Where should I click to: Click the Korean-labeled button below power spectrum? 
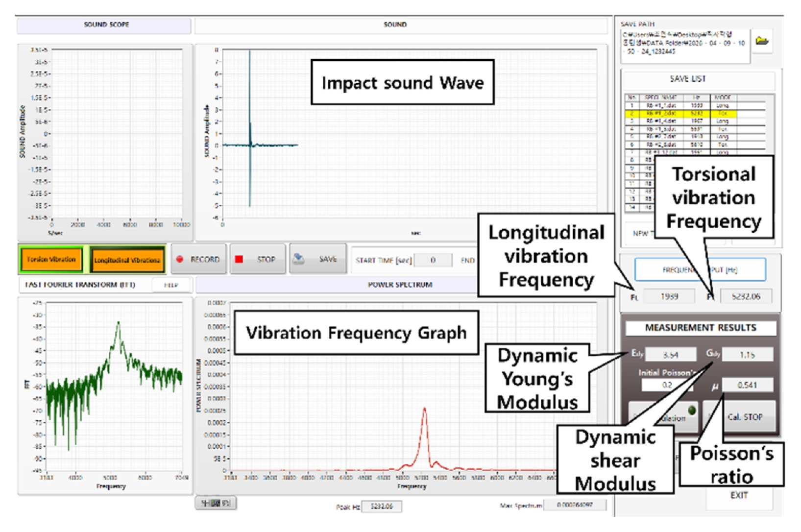coord(216,503)
